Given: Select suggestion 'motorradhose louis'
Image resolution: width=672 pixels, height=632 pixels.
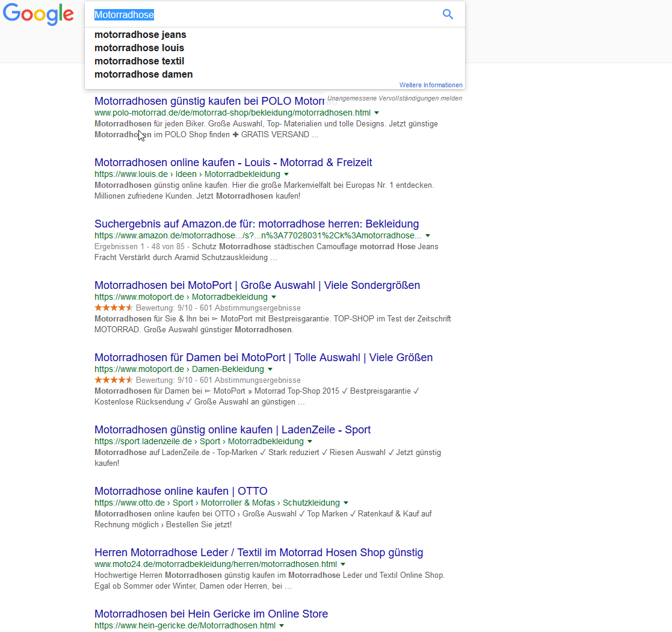Looking at the screenshot, I should coord(140,48).
